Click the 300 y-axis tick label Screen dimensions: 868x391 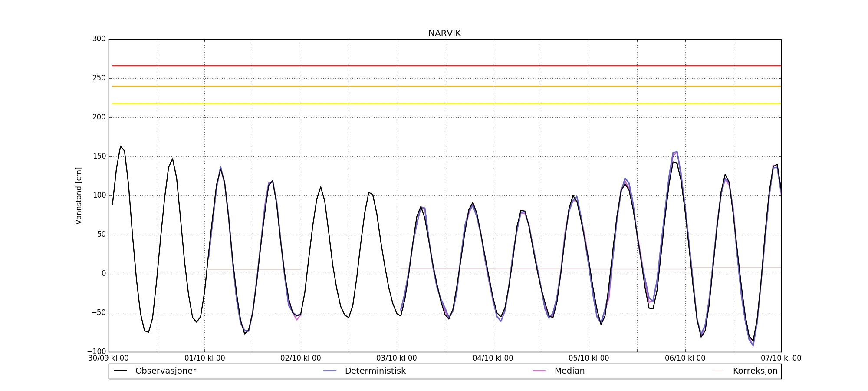tap(99, 39)
